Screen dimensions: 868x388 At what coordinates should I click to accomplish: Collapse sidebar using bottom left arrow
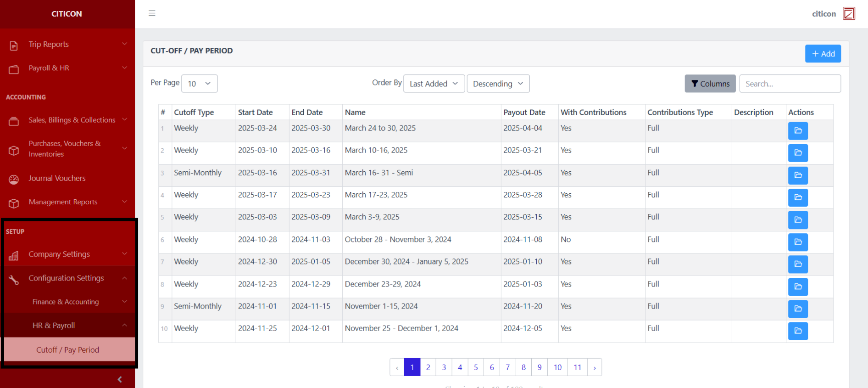pyautogui.click(x=120, y=379)
